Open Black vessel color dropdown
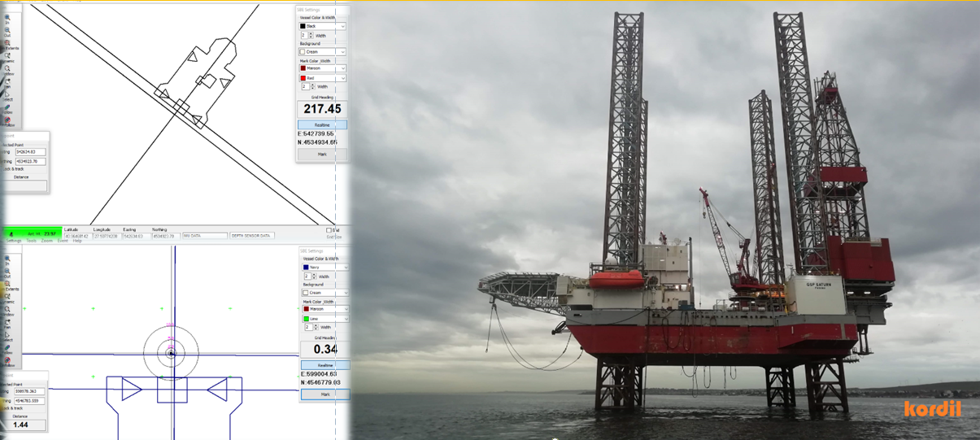 point(323,26)
